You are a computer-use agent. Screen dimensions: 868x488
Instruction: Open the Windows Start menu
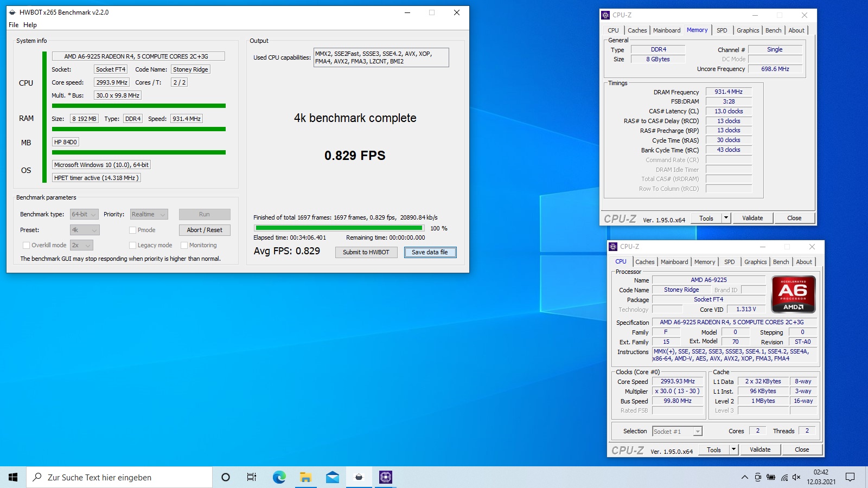(x=13, y=477)
